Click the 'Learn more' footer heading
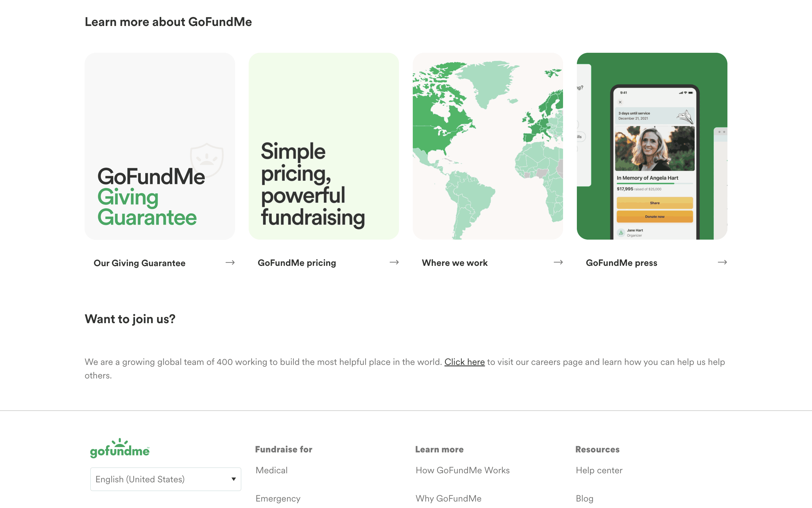The image size is (812, 508). click(439, 450)
